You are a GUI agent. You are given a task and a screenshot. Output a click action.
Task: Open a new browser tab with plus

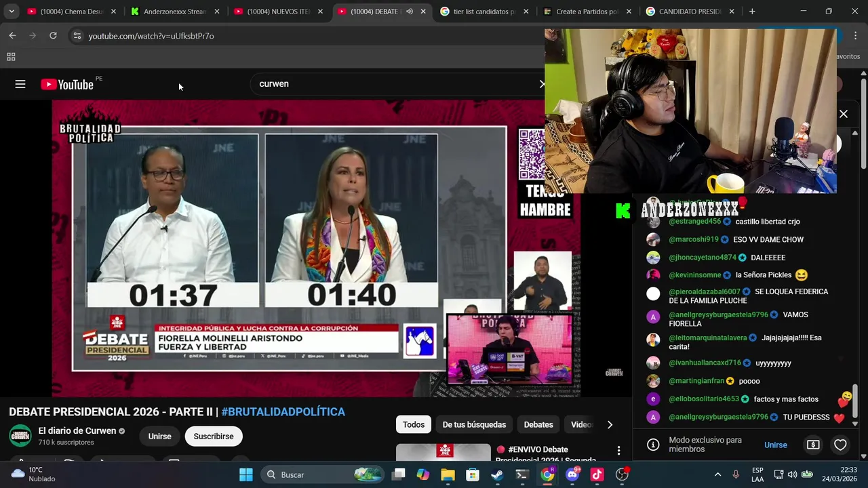click(x=751, y=12)
